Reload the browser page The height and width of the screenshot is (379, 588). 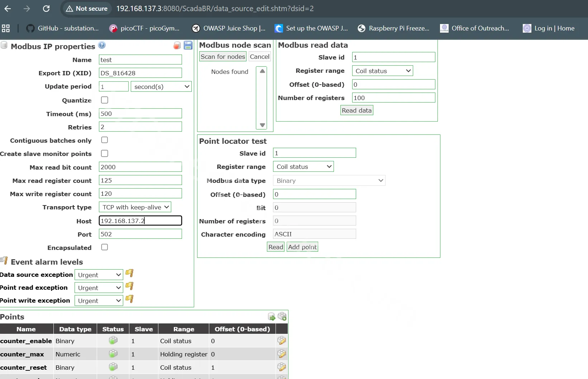pyautogui.click(x=46, y=9)
